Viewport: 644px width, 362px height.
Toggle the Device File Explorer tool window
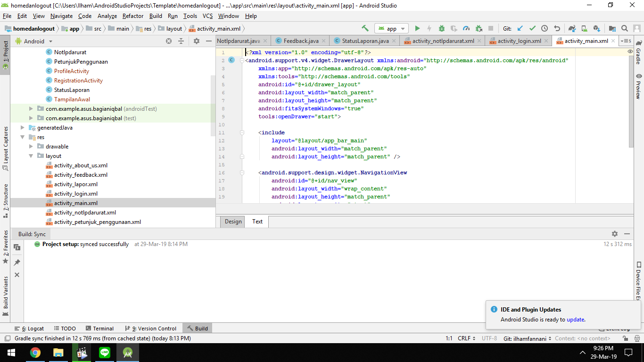pyautogui.click(x=638, y=281)
